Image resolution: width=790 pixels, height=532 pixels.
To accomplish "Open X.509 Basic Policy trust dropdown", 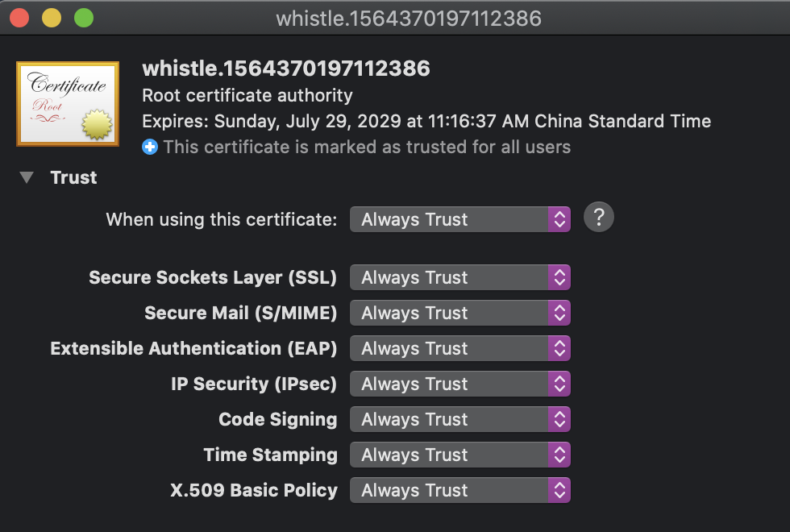I will point(459,490).
